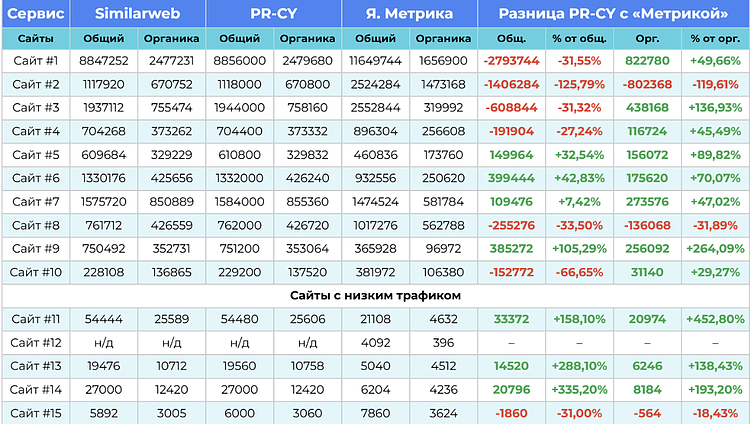Image resolution: width=751 pixels, height=424 pixels.
Task: Click the percentage -125,79%
Action: coord(580,84)
